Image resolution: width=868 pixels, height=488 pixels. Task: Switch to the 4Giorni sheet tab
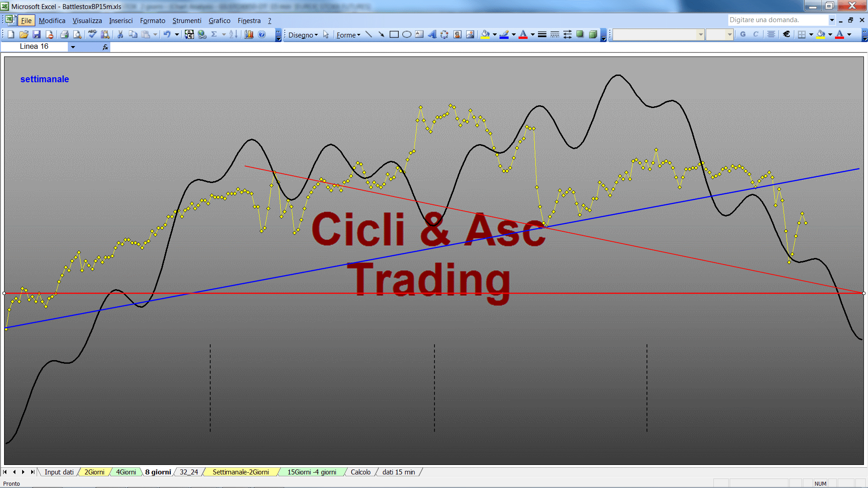coord(126,472)
